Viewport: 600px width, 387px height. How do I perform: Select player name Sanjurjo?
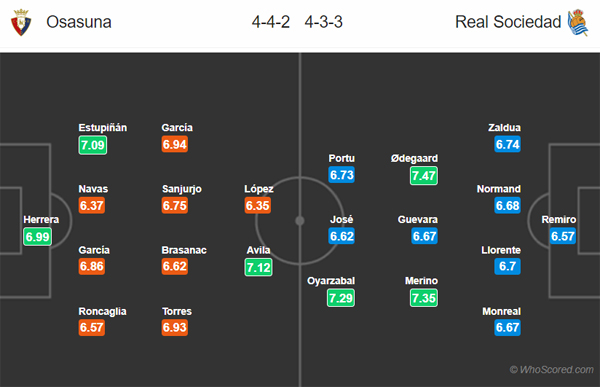pyautogui.click(x=182, y=189)
